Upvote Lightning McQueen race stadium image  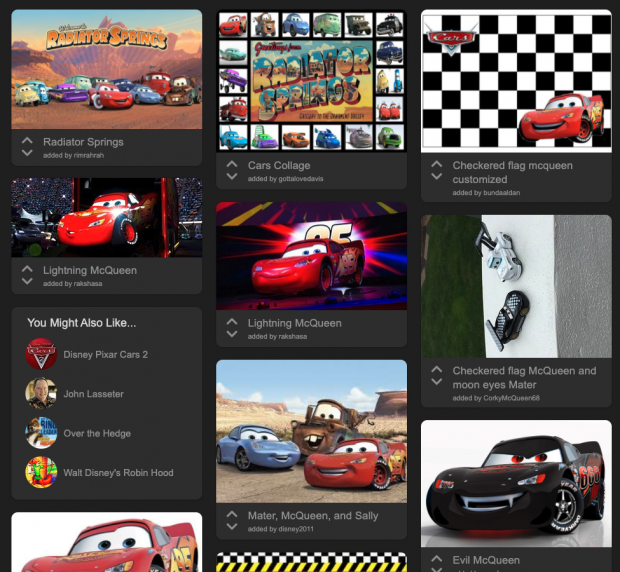[27, 269]
